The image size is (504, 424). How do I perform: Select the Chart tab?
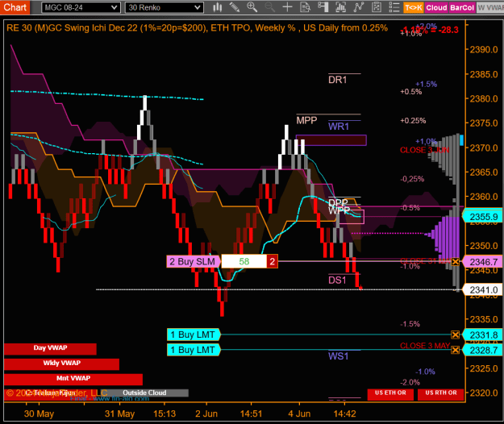pyautogui.click(x=15, y=7)
